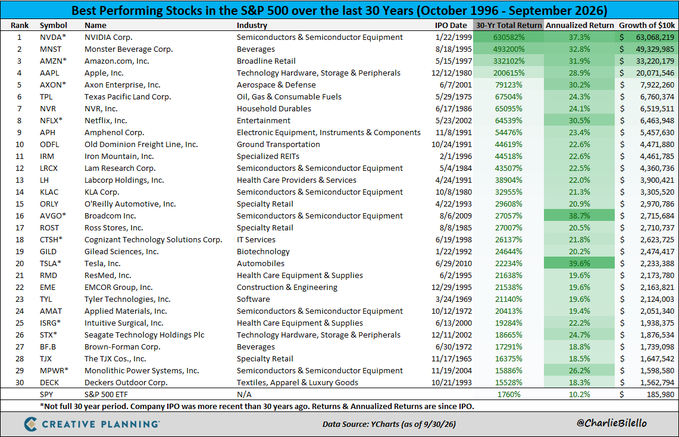Click the Amphenol Corp. name cell
Viewport: 679px width, 437px height.
click(114, 133)
